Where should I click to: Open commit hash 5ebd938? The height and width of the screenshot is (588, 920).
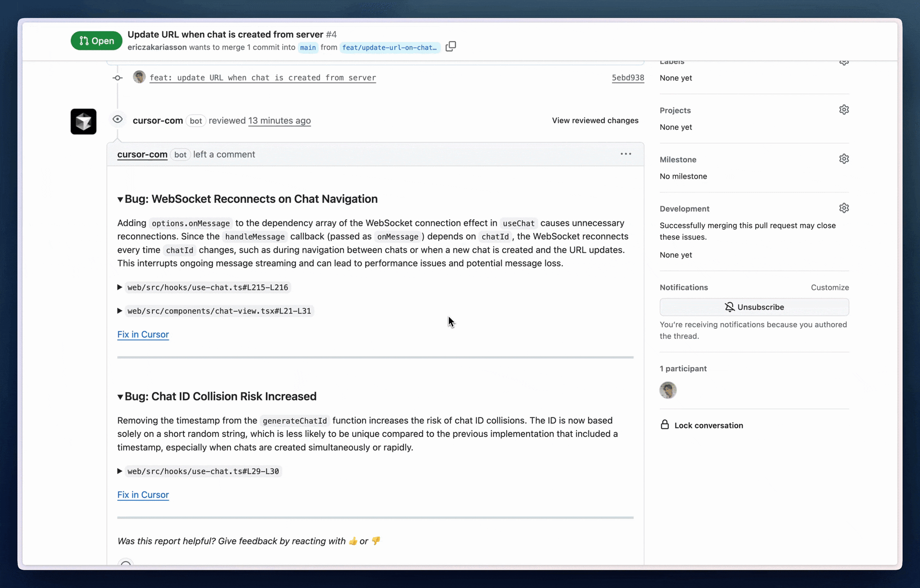pos(628,78)
